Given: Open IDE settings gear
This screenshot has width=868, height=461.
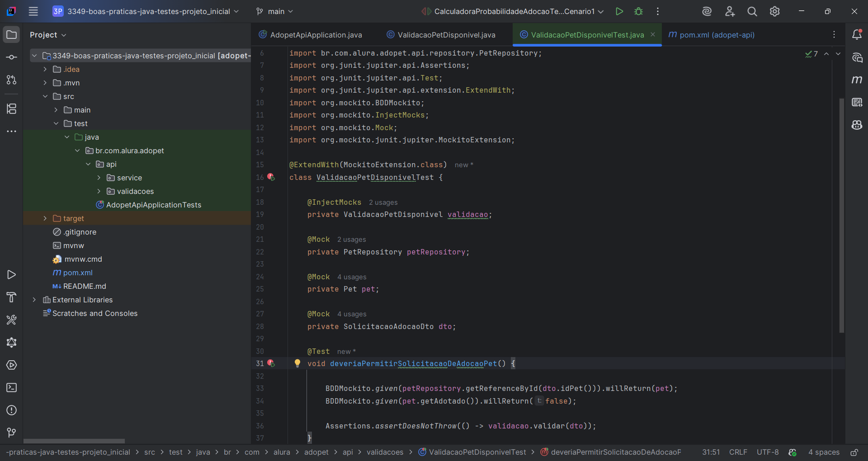Looking at the screenshot, I should pos(774,11).
